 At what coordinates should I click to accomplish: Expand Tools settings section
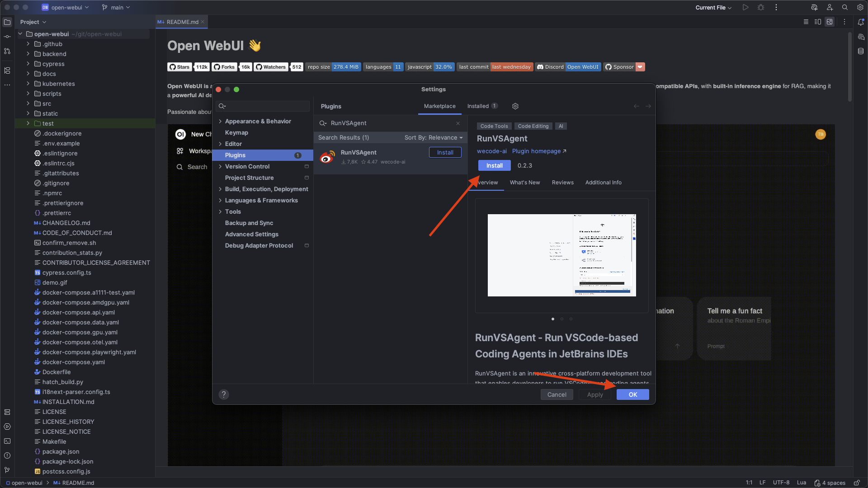(x=220, y=212)
